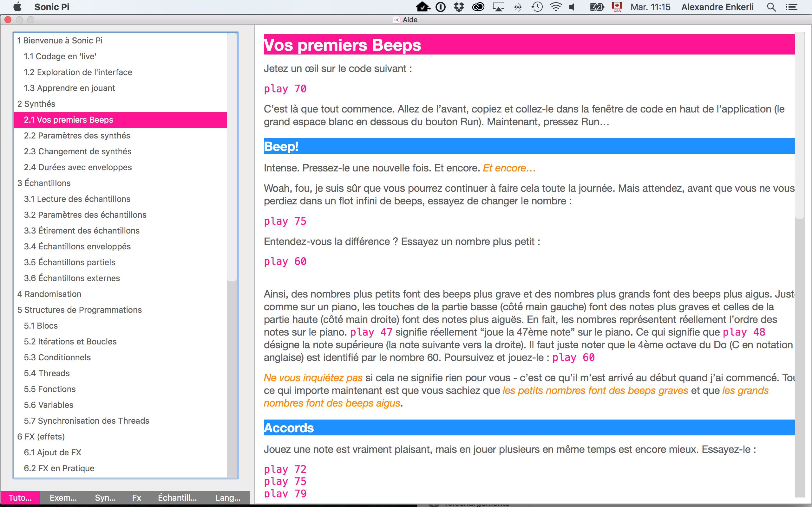Open the Apple menu icon
Viewport: 812px width, 507px height.
coord(17,7)
